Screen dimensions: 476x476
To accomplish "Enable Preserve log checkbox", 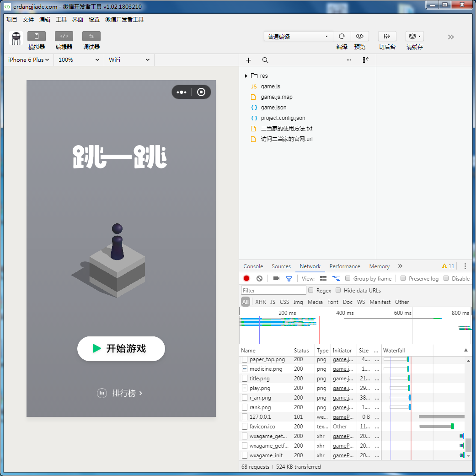I will (403, 278).
